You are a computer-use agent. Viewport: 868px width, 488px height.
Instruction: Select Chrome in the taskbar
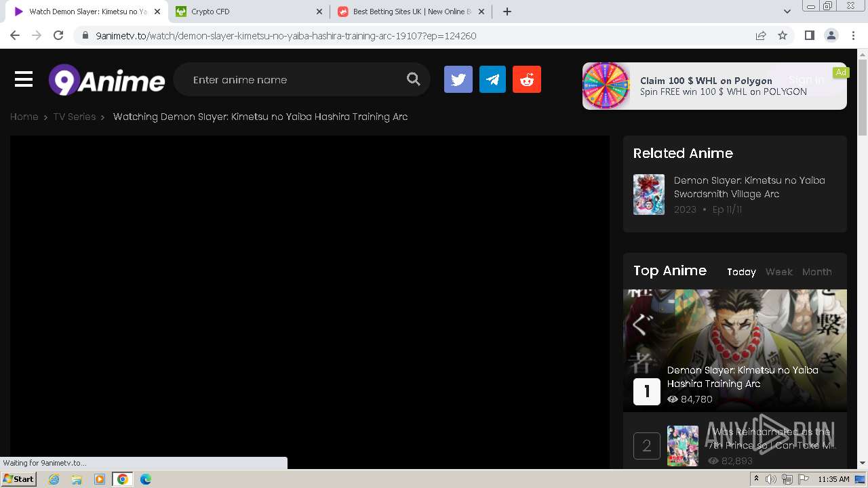(x=123, y=479)
